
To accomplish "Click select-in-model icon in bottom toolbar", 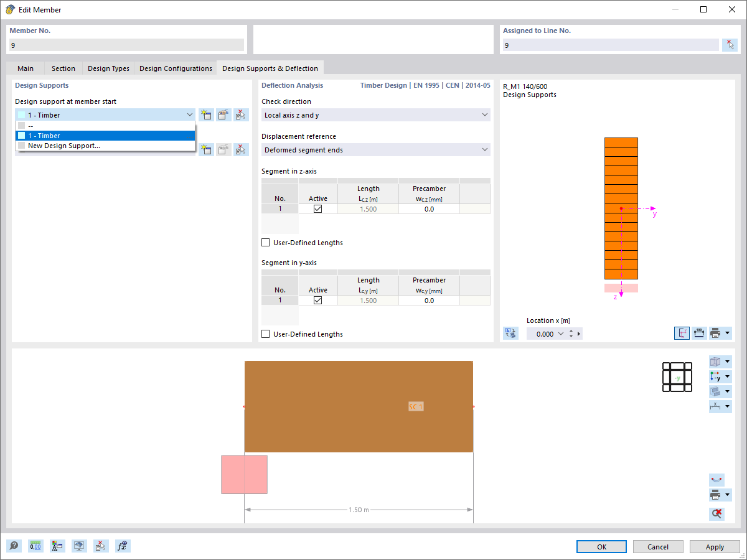I will click(101, 546).
